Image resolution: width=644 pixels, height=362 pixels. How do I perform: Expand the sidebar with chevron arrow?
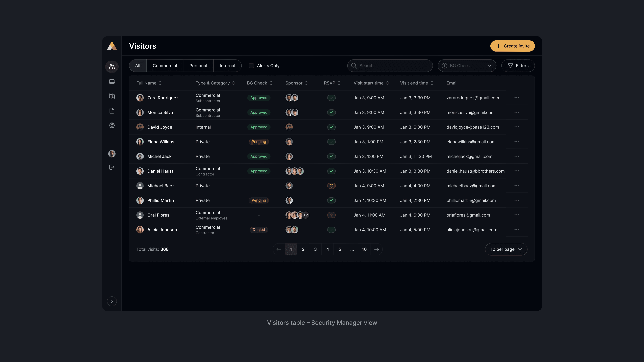112,301
